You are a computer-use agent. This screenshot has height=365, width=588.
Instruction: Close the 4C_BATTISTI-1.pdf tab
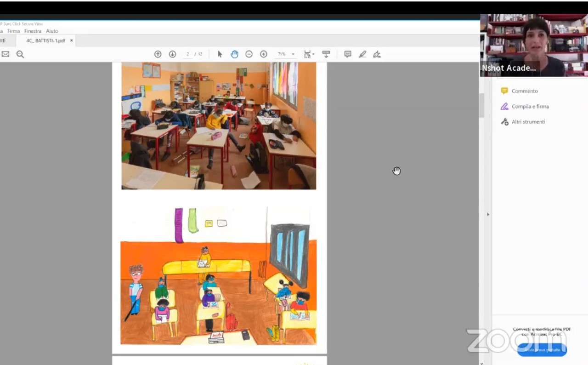click(71, 40)
